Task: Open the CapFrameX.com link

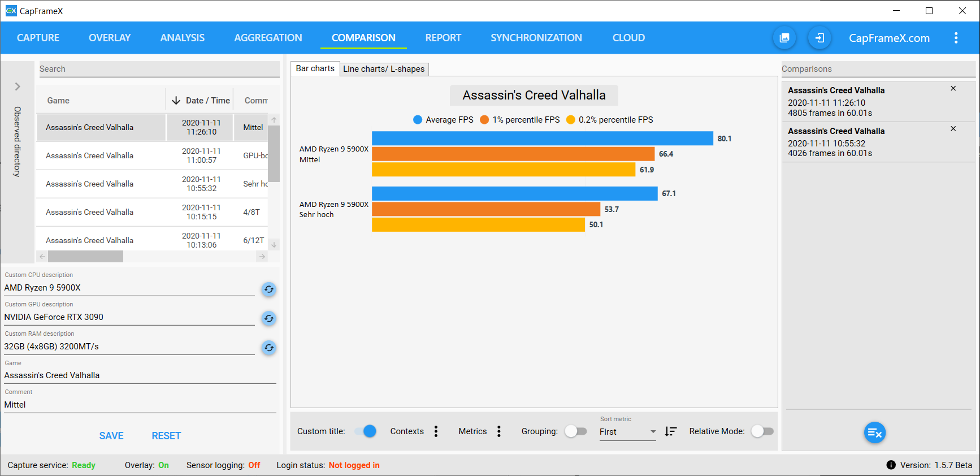Action: [889, 38]
